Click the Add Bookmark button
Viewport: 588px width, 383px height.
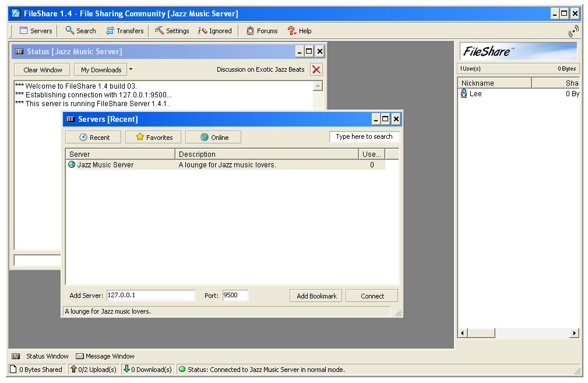coord(316,296)
